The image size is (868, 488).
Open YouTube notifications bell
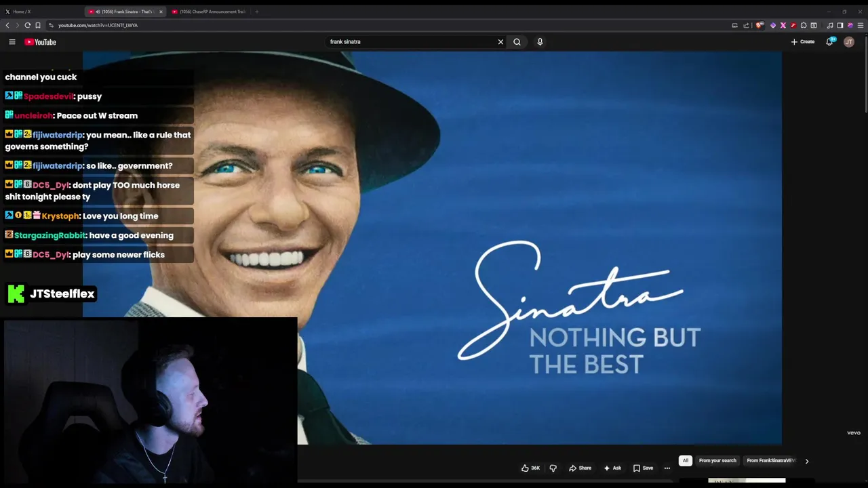[829, 42]
